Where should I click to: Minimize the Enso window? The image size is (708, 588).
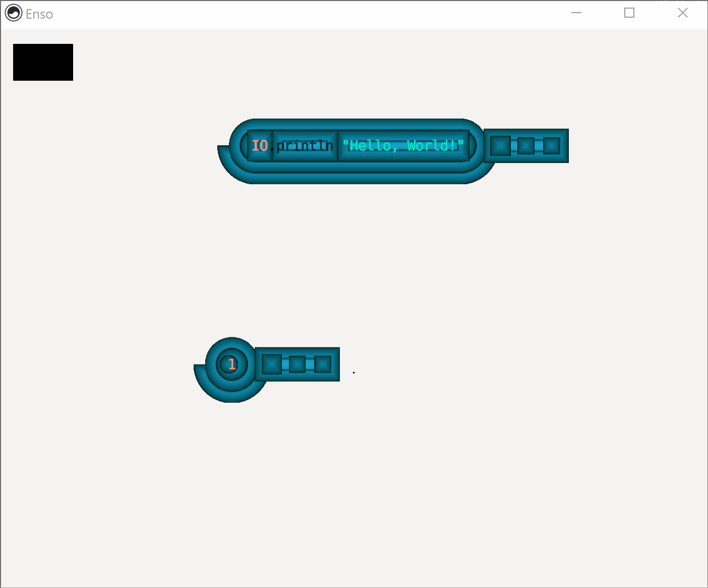click(576, 13)
